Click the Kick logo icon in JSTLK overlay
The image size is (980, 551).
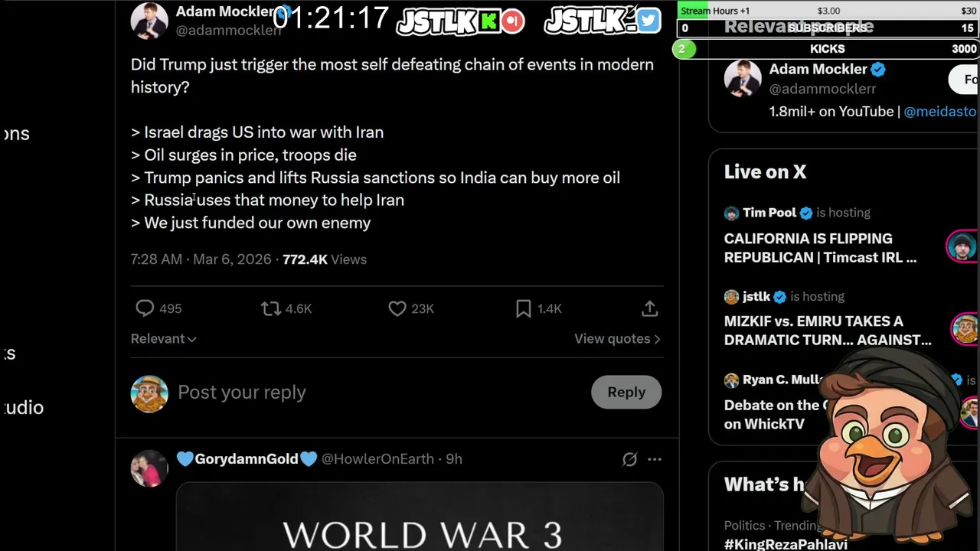(x=488, y=21)
